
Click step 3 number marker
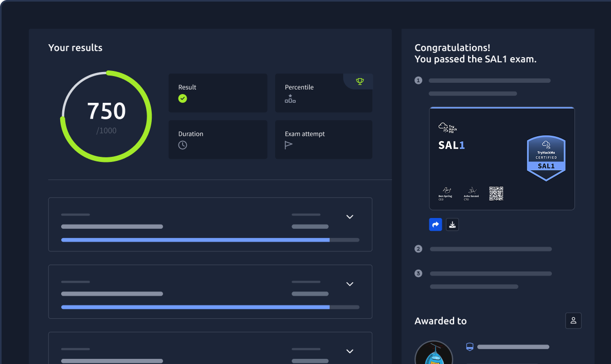[x=418, y=273]
